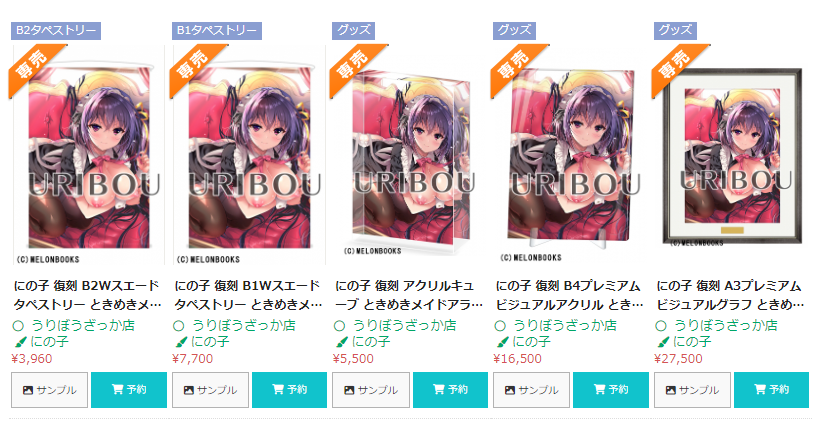Reserve the ¥27,500 framed A3 visual graph

(771, 390)
